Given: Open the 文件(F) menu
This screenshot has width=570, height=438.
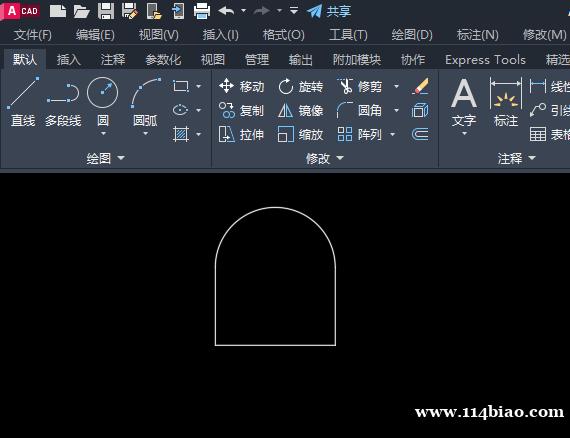Looking at the screenshot, I should [x=33, y=35].
